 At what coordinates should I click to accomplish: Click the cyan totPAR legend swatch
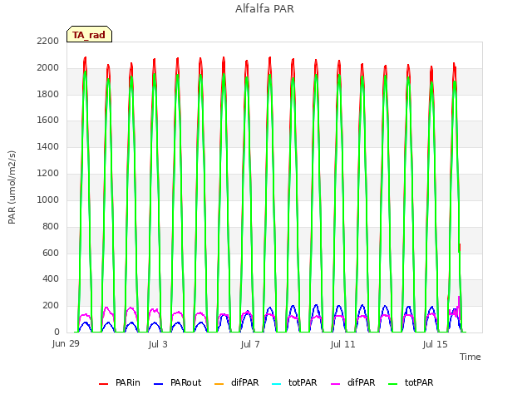[x=277, y=384]
